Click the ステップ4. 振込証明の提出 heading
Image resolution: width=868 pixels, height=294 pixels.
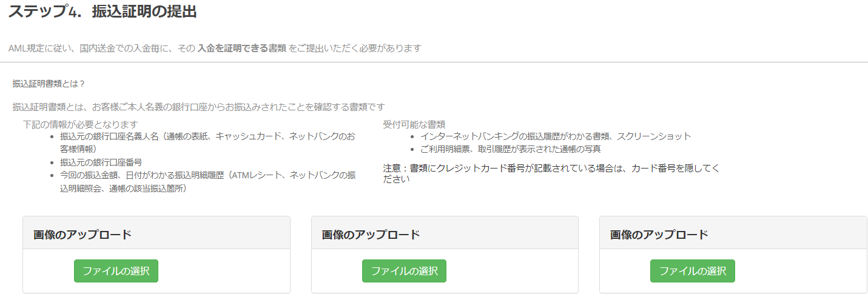point(103,12)
